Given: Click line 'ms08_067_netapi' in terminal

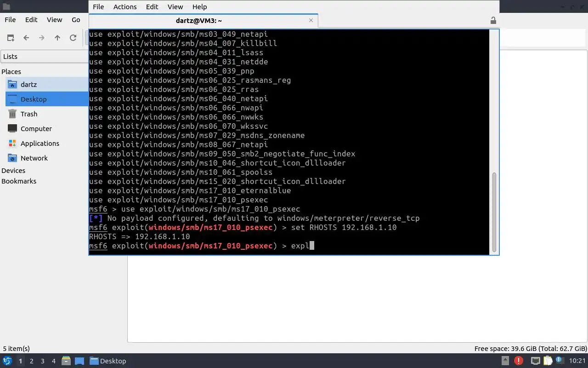Looking at the screenshot, I should [x=178, y=144].
